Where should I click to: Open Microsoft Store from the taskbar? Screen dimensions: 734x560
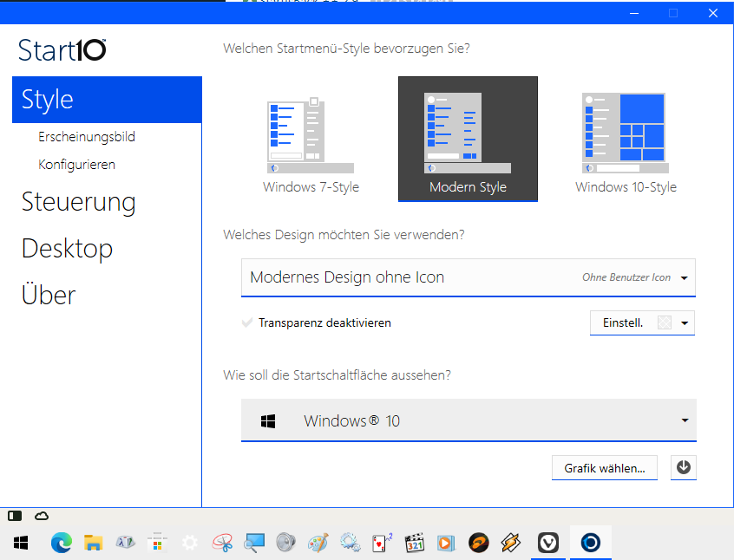click(157, 543)
